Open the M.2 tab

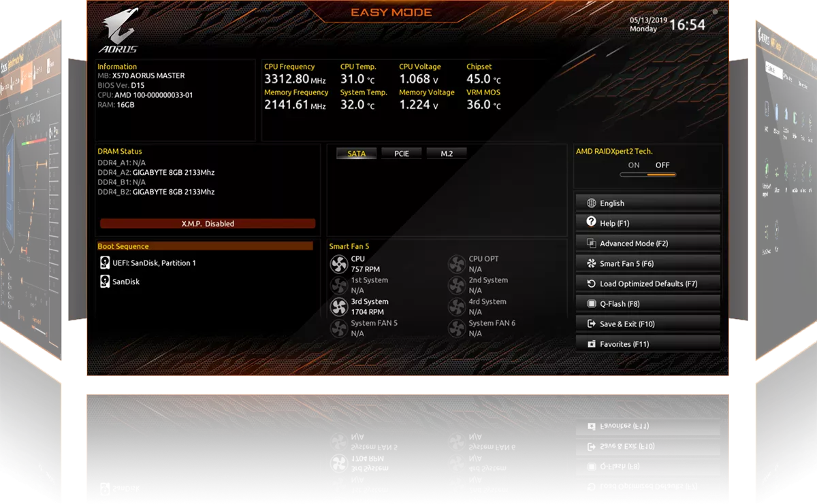[447, 154]
